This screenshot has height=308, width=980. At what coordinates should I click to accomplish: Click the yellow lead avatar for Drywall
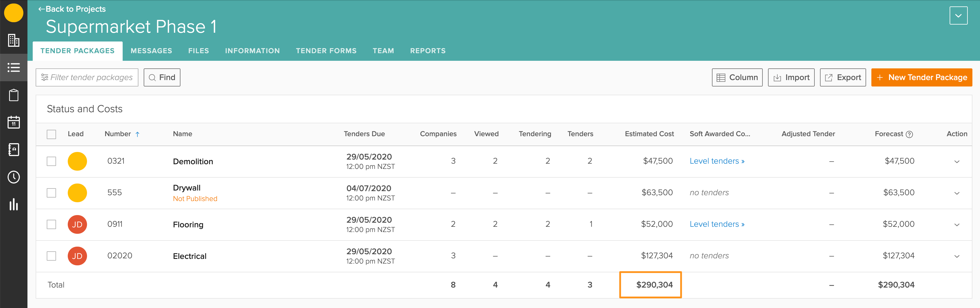(x=77, y=193)
